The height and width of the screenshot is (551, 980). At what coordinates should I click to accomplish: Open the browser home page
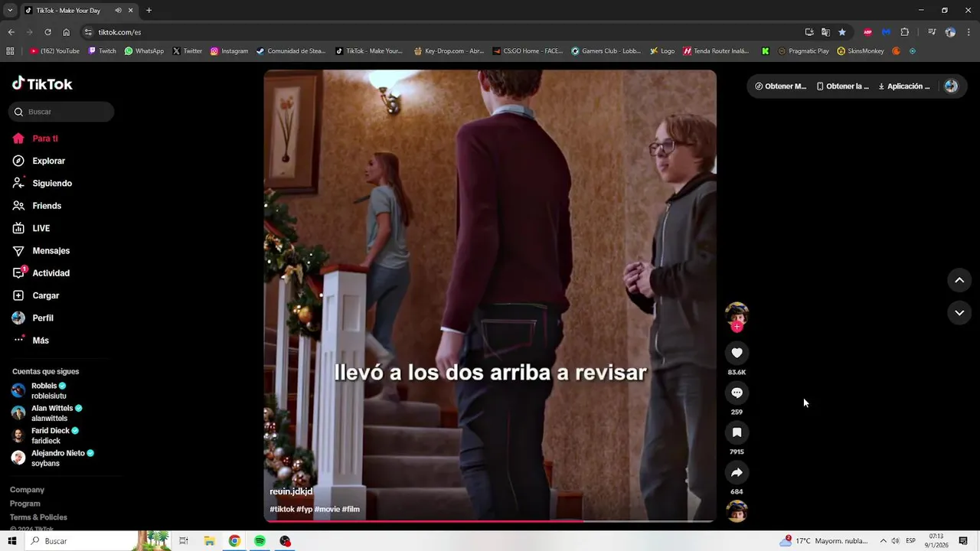[66, 32]
